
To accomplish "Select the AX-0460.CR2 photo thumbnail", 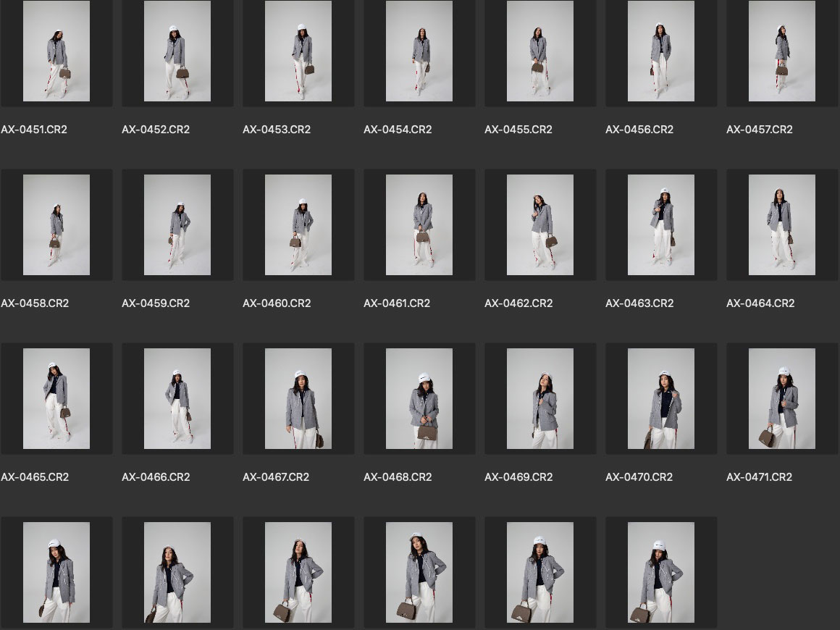I will pyautogui.click(x=298, y=224).
